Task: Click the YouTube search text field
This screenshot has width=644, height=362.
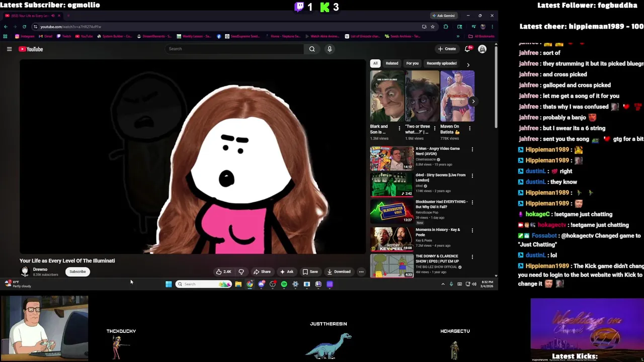Action: [235, 49]
